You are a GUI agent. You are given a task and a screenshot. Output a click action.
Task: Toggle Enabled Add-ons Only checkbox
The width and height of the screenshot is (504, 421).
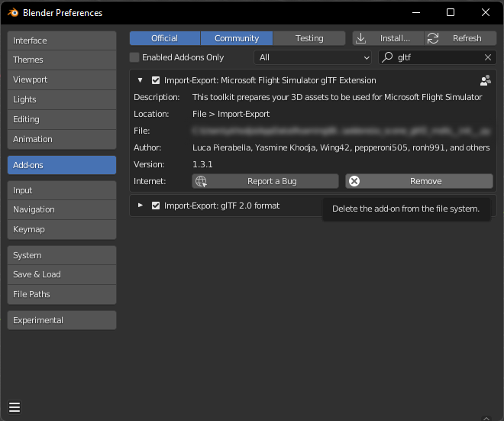[x=134, y=57]
